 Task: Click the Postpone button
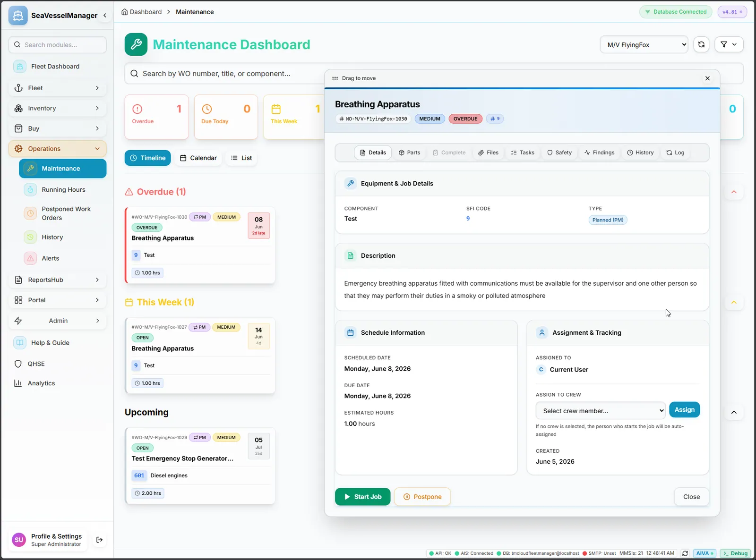coord(422,497)
